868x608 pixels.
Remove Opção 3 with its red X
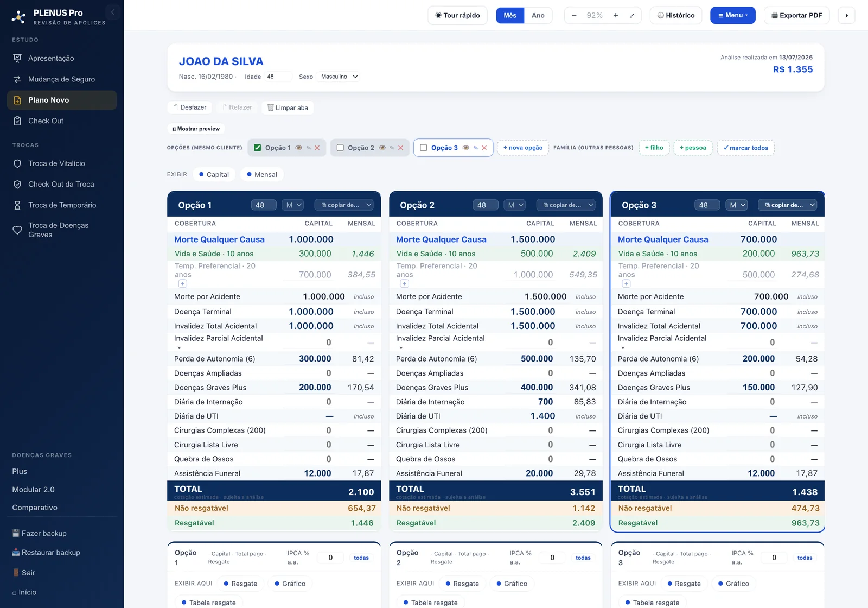(x=484, y=148)
